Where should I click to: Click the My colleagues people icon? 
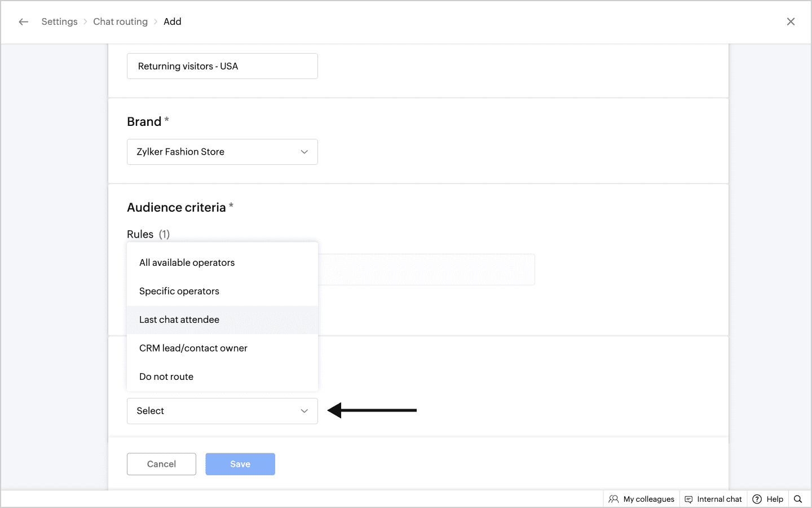click(x=614, y=499)
